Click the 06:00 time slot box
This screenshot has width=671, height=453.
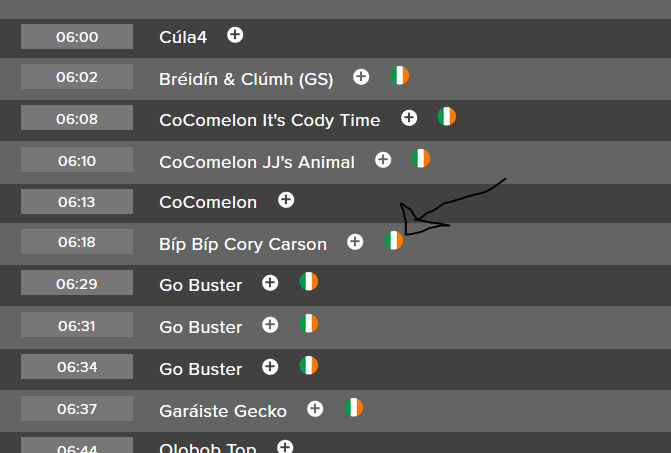coord(77,36)
